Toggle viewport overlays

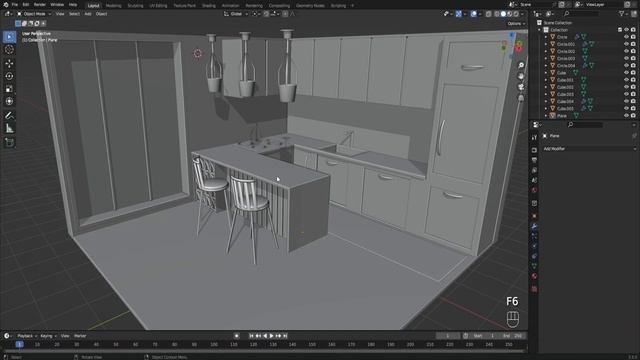point(473,14)
